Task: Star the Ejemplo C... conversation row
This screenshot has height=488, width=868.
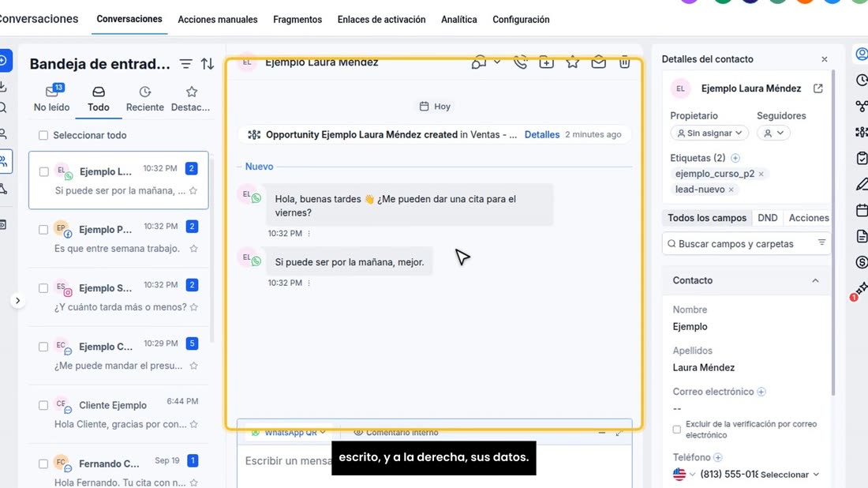Action: [194, 366]
